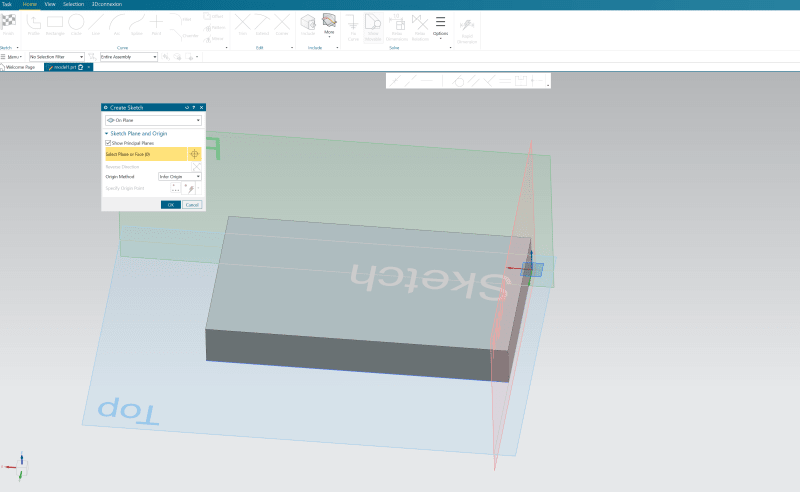Select the Profile curve tool

(x=34, y=22)
